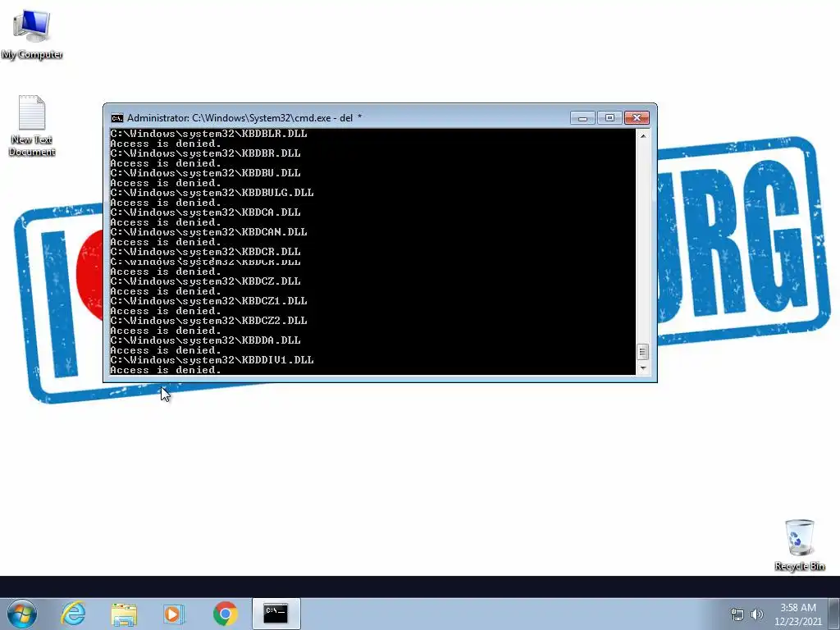The height and width of the screenshot is (630, 840).
Task: Open the network tray icon
Action: point(737,614)
